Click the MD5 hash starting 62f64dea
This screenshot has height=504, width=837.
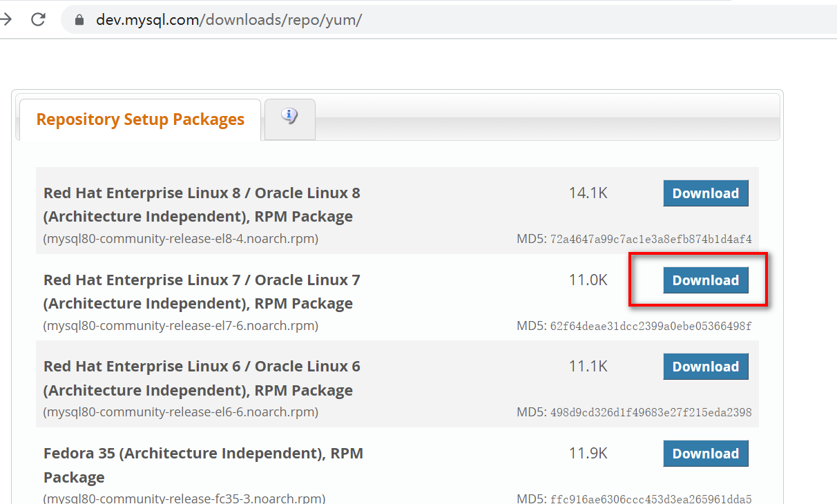[651, 326]
